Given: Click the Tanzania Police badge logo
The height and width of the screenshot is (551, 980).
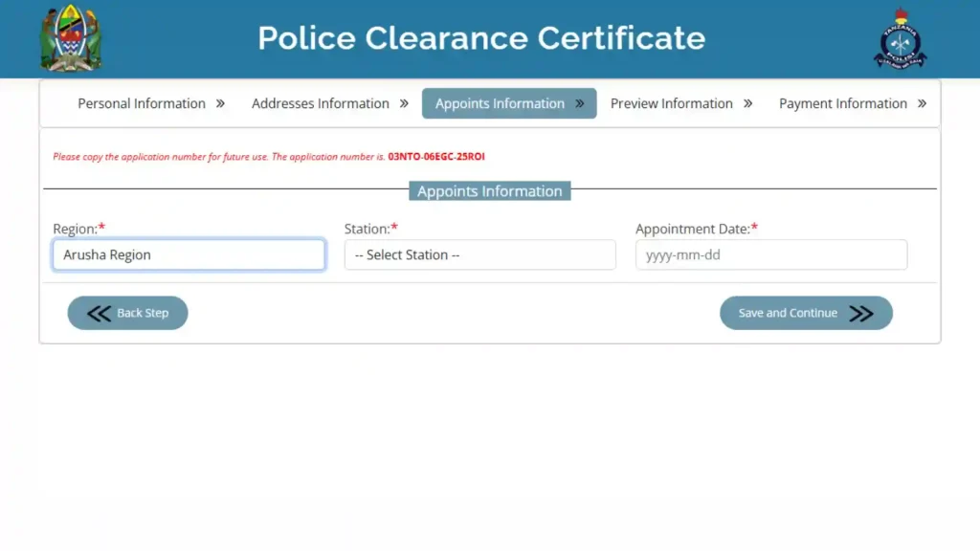Looking at the screenshot, I should (x=900, y=38).
